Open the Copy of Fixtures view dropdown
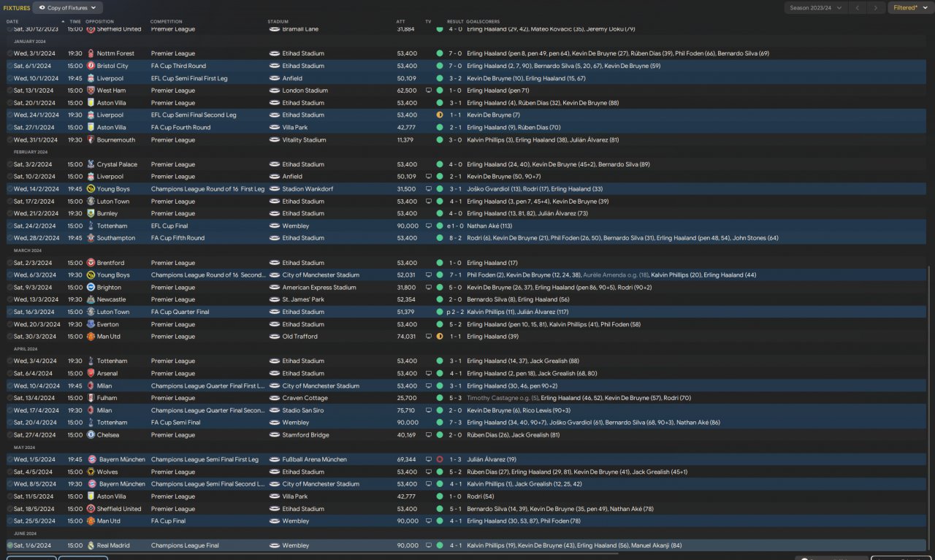The height and width of the screenshot is (560, 935). pyautogui.click(x=67, y=8)
